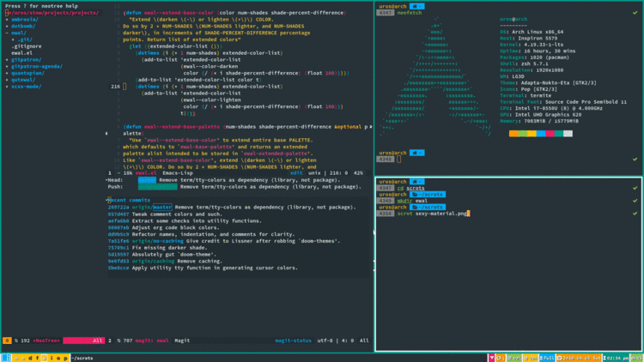Image resolution: width=644 pixels, height=362 pixels.
Task: Click the orange window number 0 badge in modeline
Action: pos(7,341)
